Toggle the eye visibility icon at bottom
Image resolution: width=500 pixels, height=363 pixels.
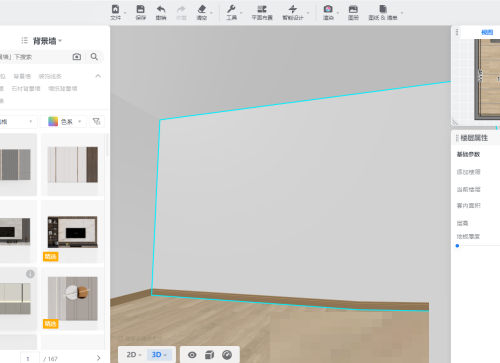(192, 355)
